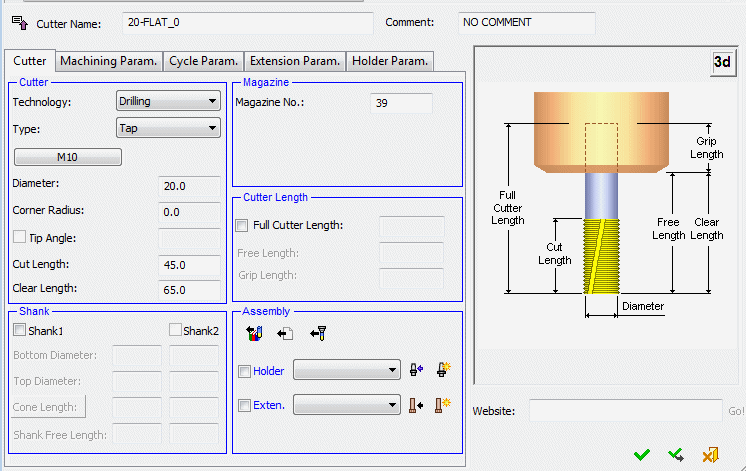Click the document import arrow icon in Assembly

(x=285, y=333)
